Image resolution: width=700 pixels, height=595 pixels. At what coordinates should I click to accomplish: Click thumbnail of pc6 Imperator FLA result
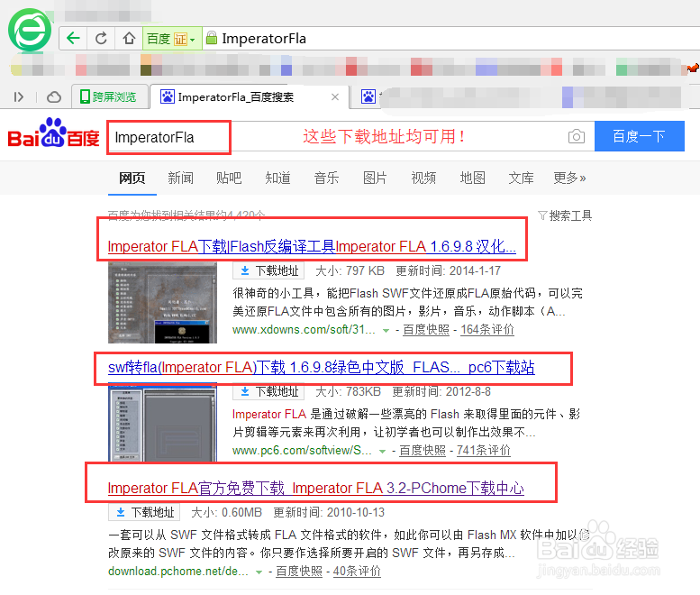coord(162,423)
